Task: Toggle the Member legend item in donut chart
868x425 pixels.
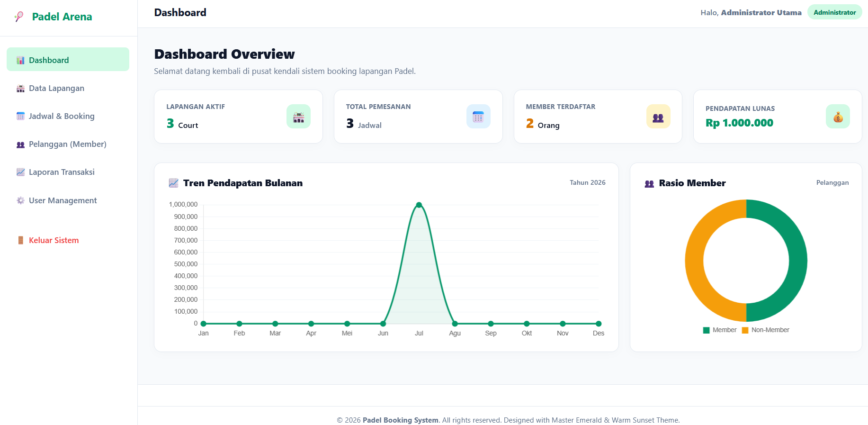Action: pyautogui.click(x=720, y=330)
